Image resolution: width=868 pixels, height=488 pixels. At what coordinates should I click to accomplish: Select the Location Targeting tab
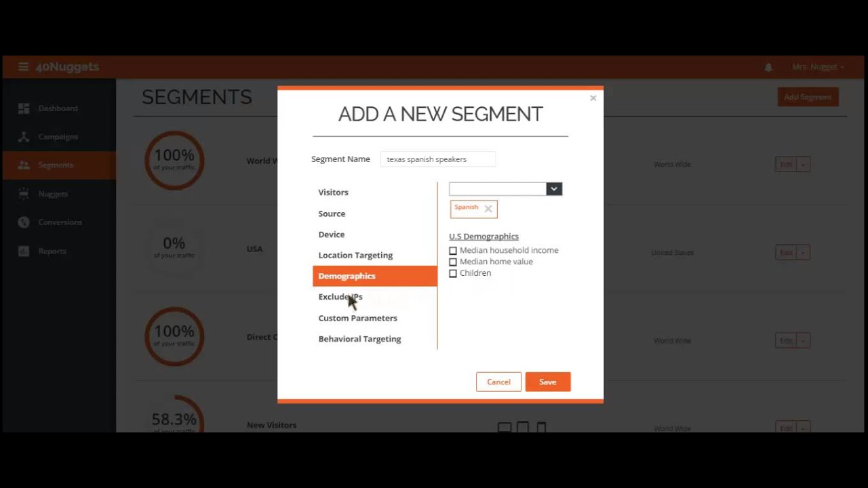pos(374,256)
